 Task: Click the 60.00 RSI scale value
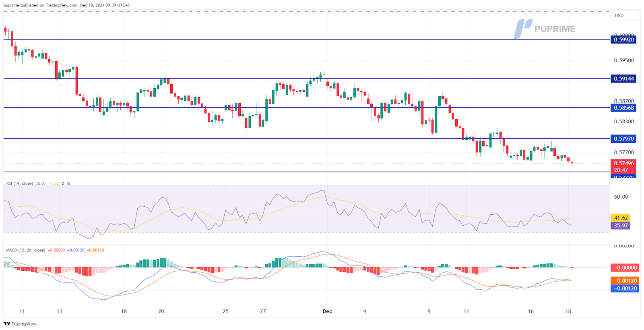(x=621, y=197)
